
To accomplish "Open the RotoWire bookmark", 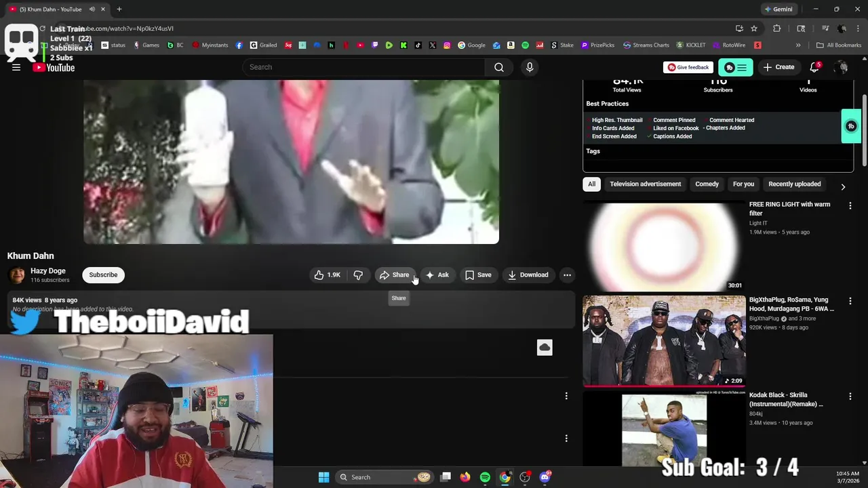I will [x=728, y=45].
